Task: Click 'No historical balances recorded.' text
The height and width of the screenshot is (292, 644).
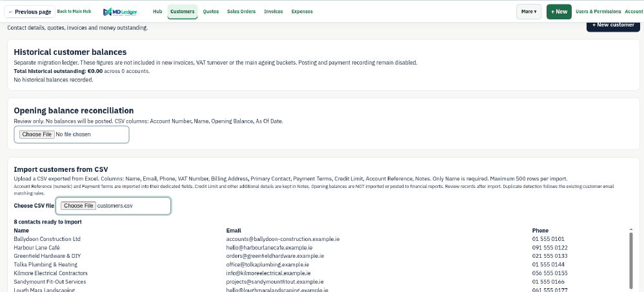Action: click(54, 80)
